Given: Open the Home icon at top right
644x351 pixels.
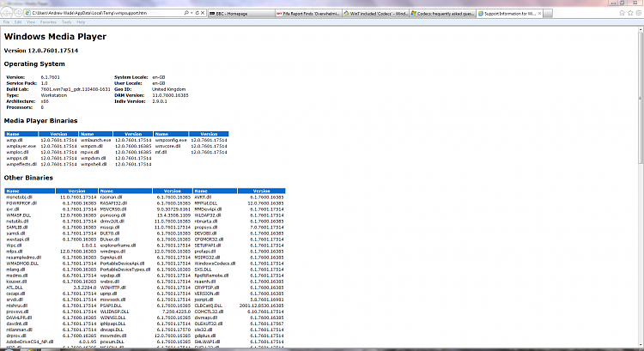Looking at the screenshot, I should (623, 13).
